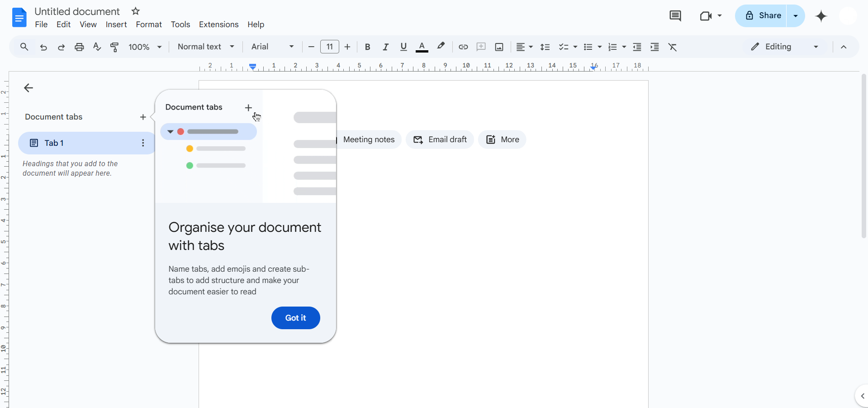Click the Print icon in toolbar
Viewport: 868px width, 408px height.
[x=79, y=47]
